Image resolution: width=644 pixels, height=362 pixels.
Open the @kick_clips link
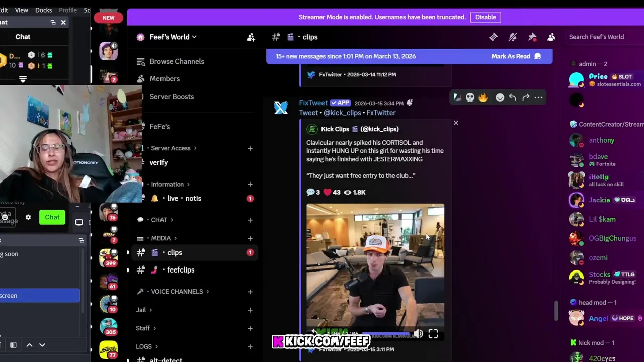342,113
